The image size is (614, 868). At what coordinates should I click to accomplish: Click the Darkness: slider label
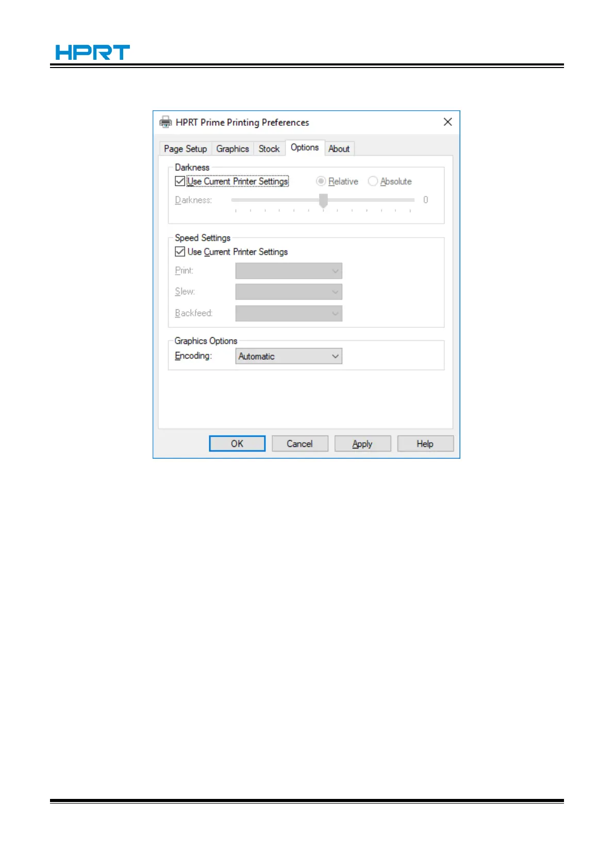[193, 200]
